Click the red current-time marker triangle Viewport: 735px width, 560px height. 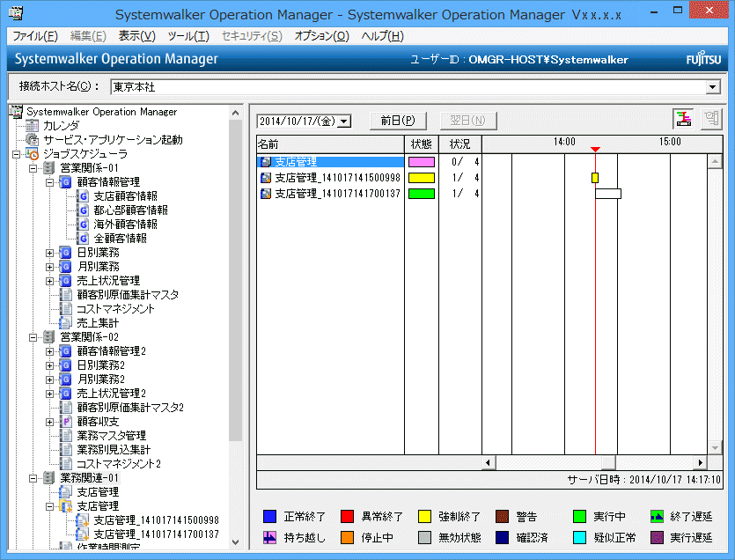(595, 149)
